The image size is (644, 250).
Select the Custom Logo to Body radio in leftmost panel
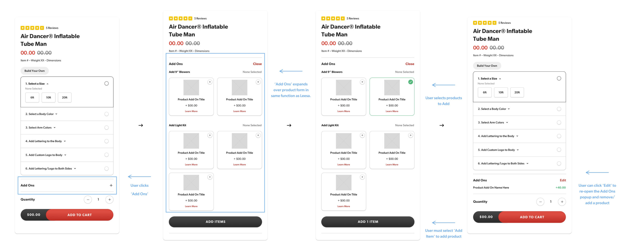(106, 155)
